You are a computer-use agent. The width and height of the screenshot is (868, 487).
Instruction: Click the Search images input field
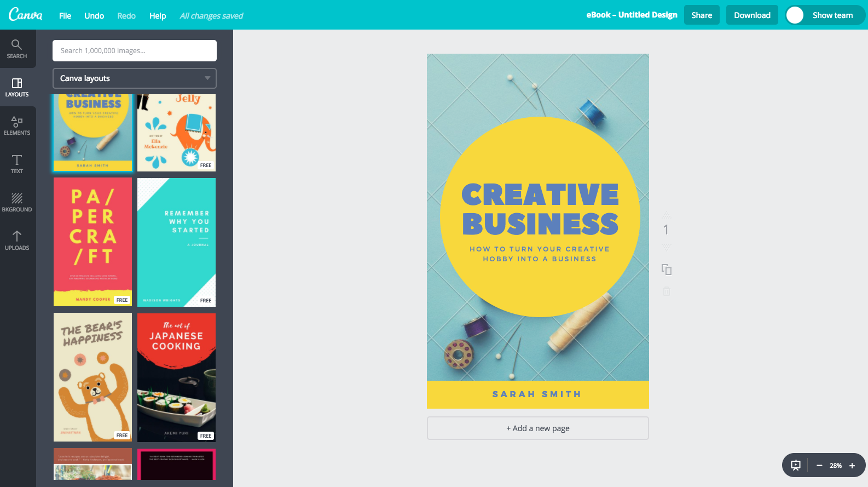pyautogui.click(x=135, y=50)
